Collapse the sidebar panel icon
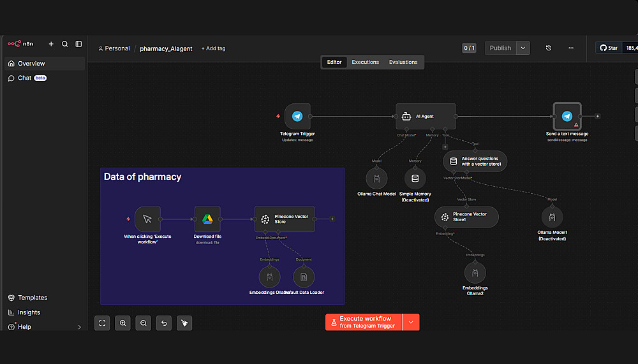This screenshot has height=364, width=638. (78, 44)
